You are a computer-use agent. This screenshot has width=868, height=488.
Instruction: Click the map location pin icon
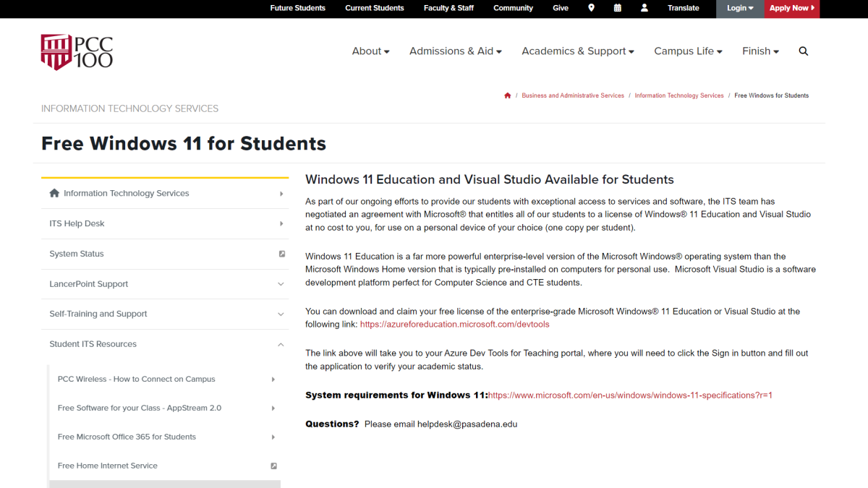tap(591, 8)
